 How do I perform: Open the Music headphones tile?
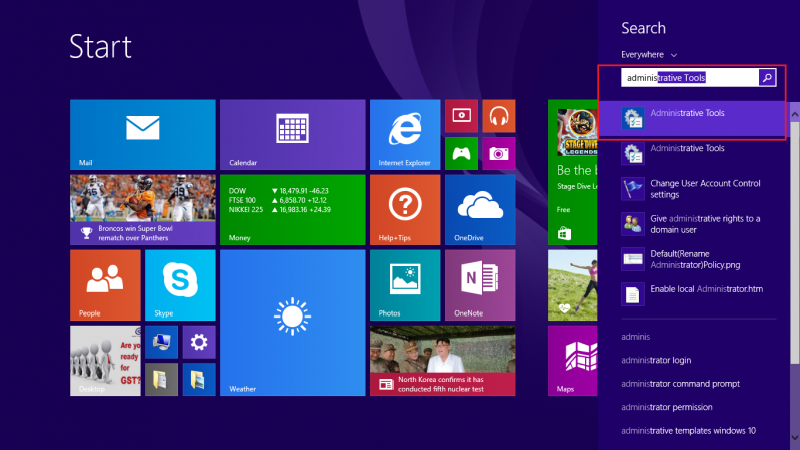[498, 116]
